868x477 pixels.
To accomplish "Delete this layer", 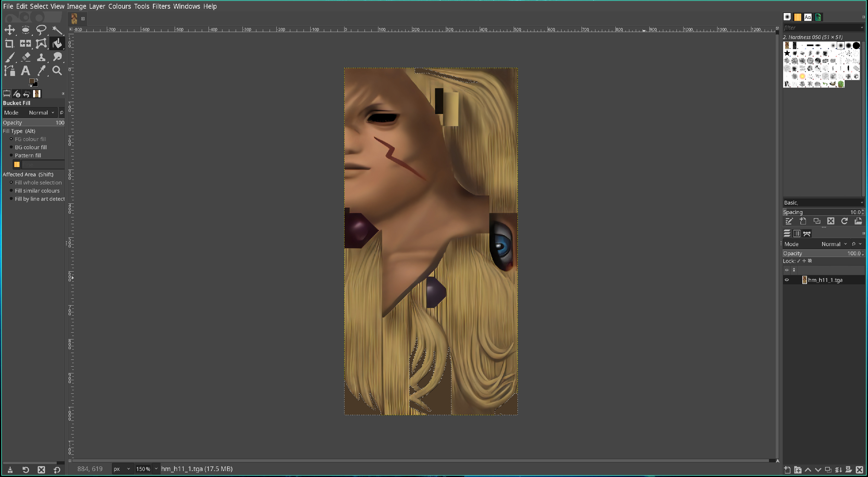I will pos(859,470).
